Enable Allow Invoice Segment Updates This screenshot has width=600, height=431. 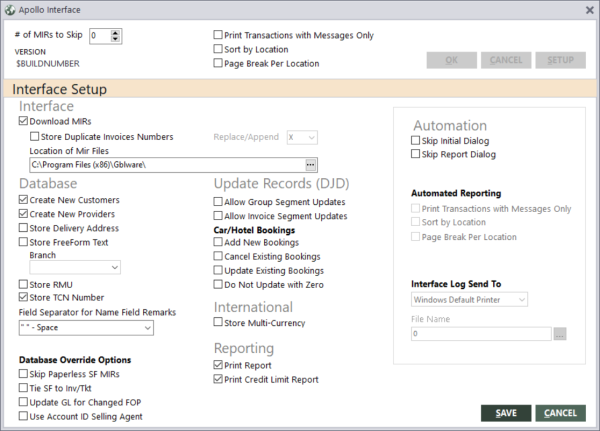(218, 216)
